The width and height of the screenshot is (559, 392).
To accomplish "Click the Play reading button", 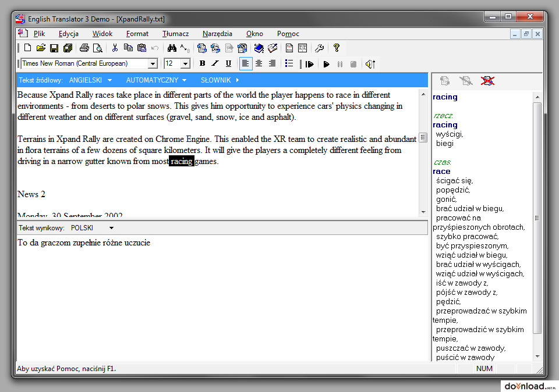I will tap(326, 64).
